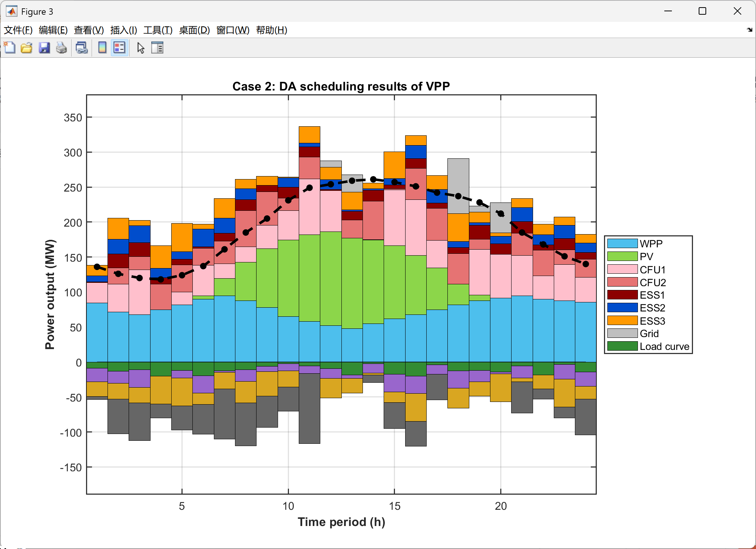Click the New Figure toolbar icon
Screen dimensions: 756x549
(x=9, y=48)
